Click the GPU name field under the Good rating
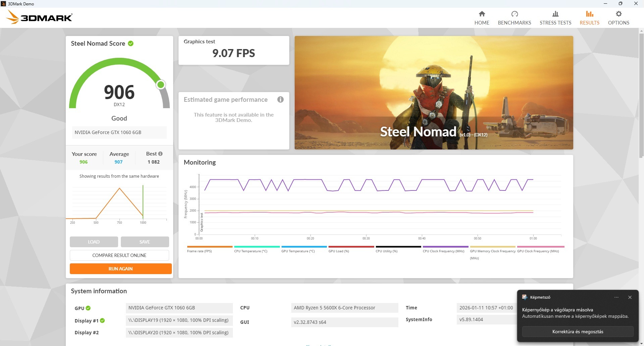 [119, 132]
